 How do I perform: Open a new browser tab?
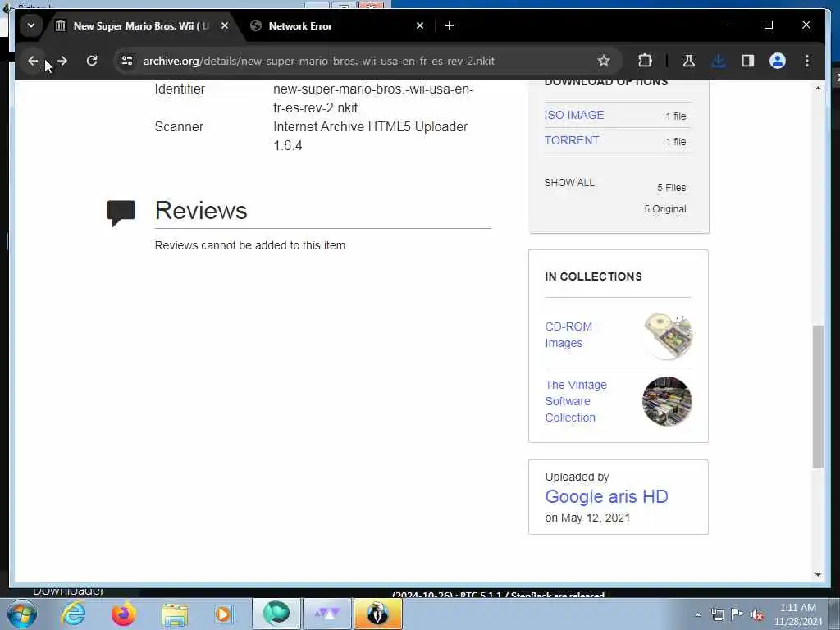pyautogui.click(x=450, y=25)
